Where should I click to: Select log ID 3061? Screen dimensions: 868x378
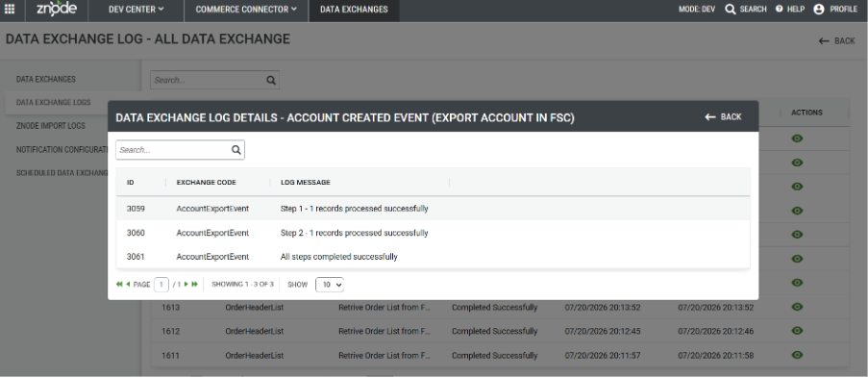(x=136, y=257)
